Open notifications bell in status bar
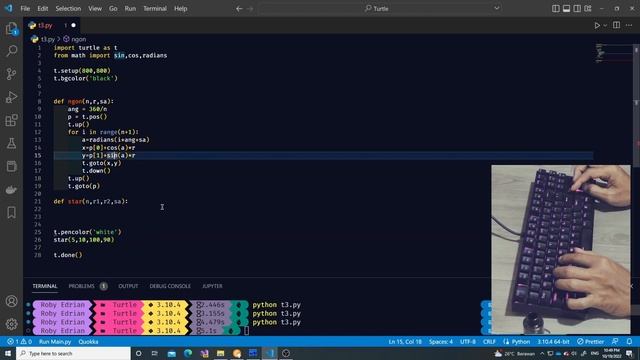 pyautogui.click(x=629, y=342)
